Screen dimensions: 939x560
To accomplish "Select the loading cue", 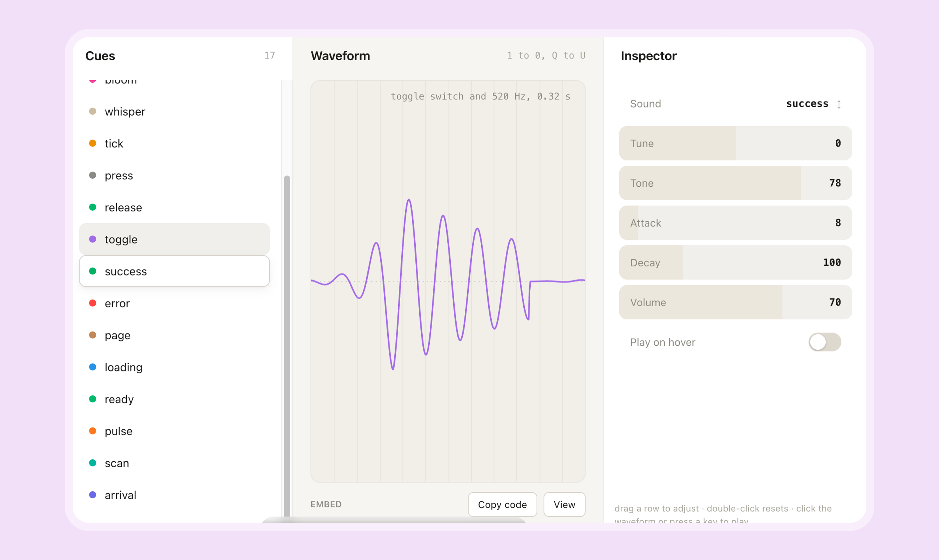I will click(x=174, y=367).
